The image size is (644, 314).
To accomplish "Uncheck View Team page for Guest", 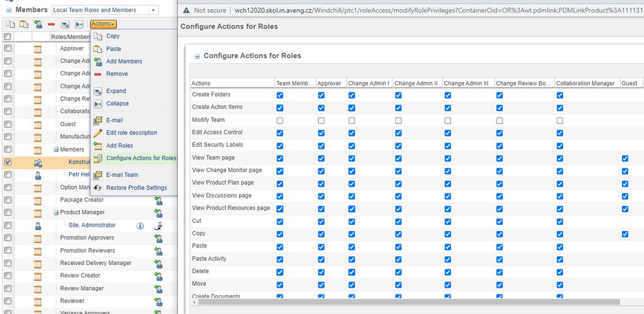I will pyautogui.click(x=625, y=158).
